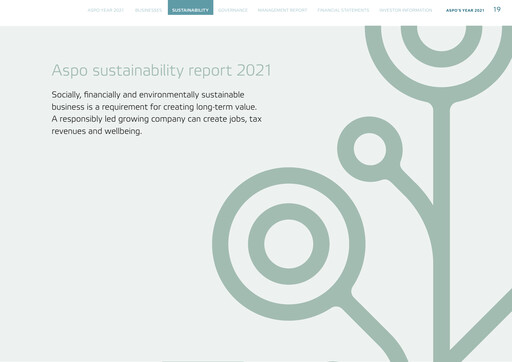512x362 pixels.
Task: Switch to the Governance tab
Action: [x=233, y=10]
